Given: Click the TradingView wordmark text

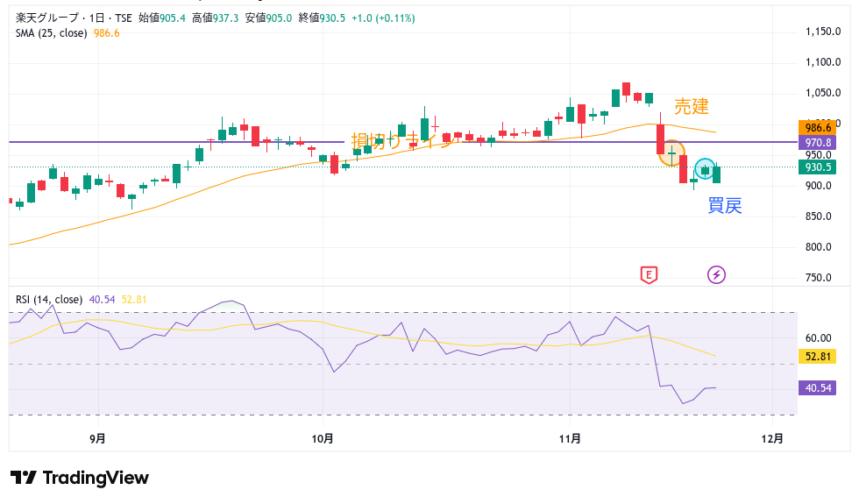Looking at the screenshot, I should [x=96, y=478].
